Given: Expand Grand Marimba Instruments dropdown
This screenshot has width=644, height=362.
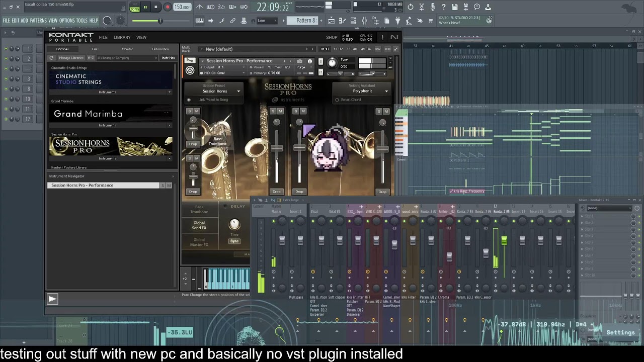Looking at the screenshot, I should (x=110, y=125).
